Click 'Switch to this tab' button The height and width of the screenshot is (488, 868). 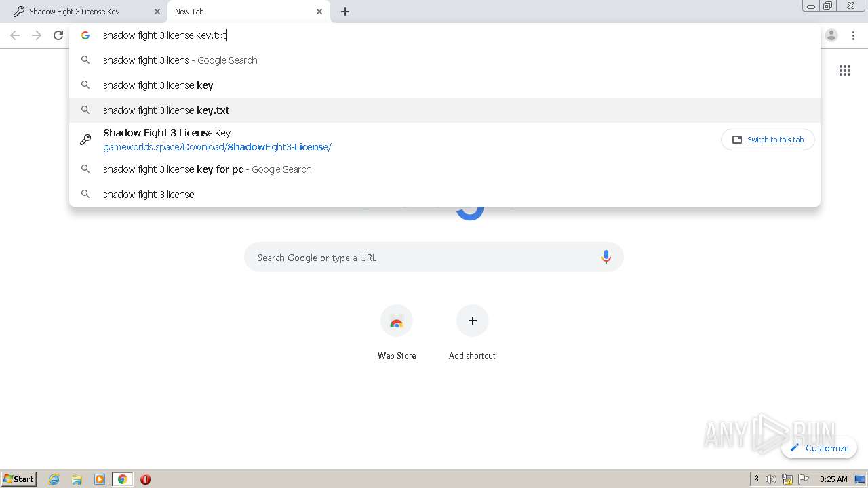[x=768, y=140]
